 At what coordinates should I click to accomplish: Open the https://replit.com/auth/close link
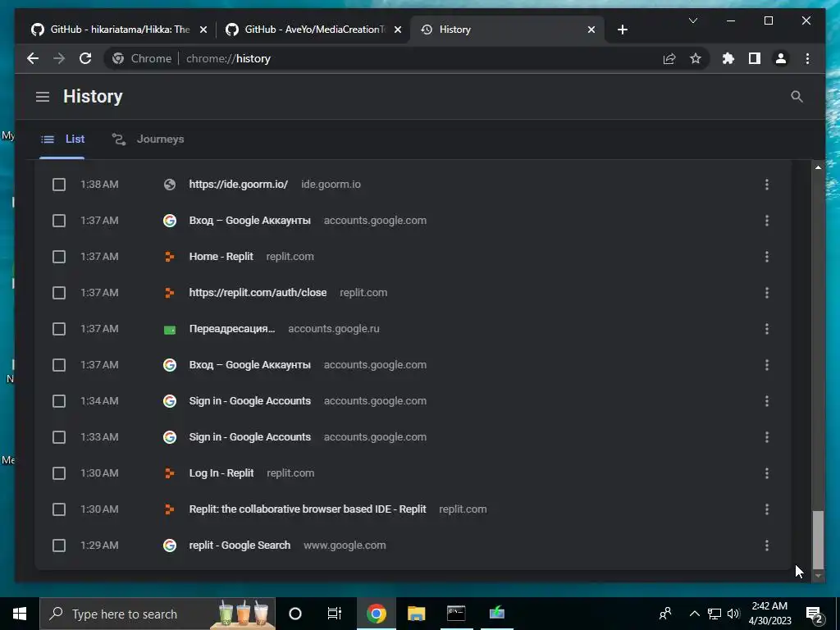pos(258,293)
